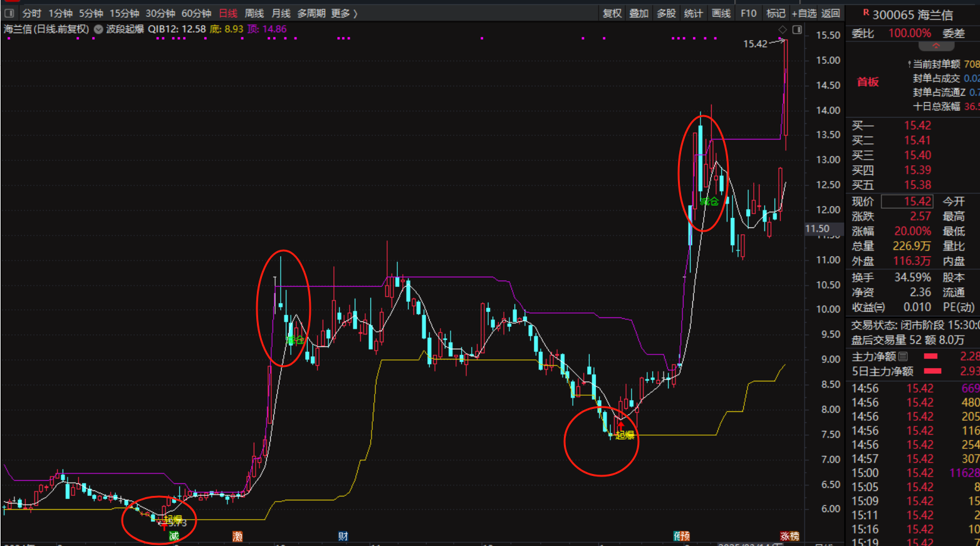
Task: Switch to the 周线 weekly chart
Action: (x=254, y=13)
